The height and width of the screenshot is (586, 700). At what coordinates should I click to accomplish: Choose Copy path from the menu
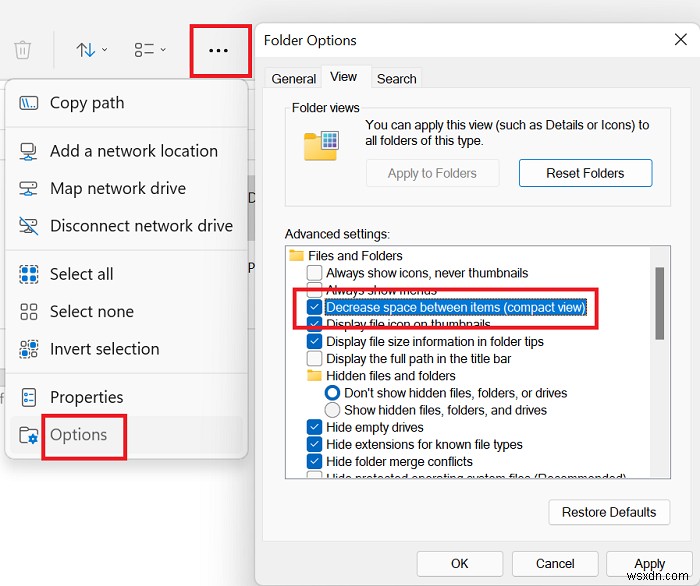click(126, 103)
